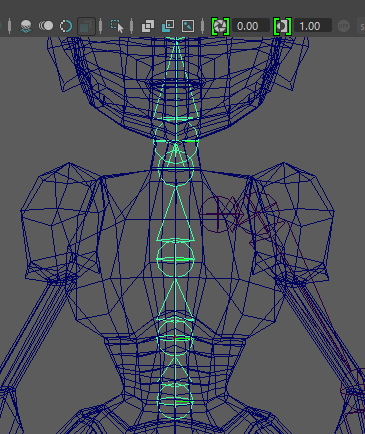Toggle motion blur in viewport
The image size is (365, 434).
tap(46, 26)
